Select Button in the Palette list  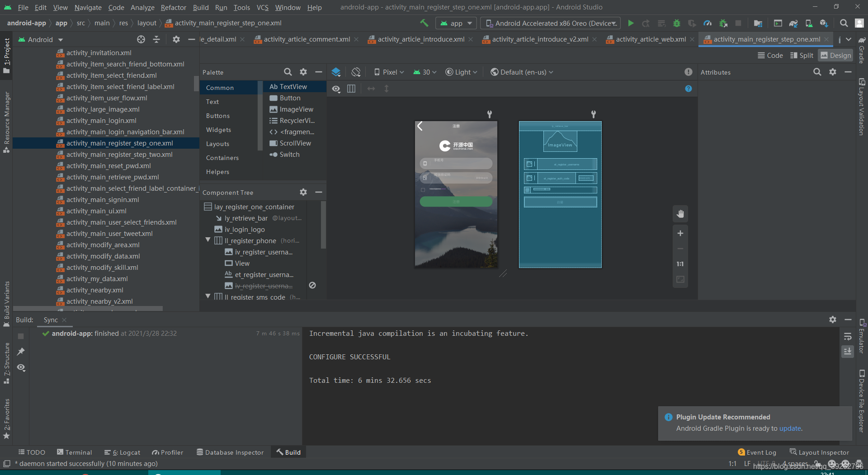point(290,98)
